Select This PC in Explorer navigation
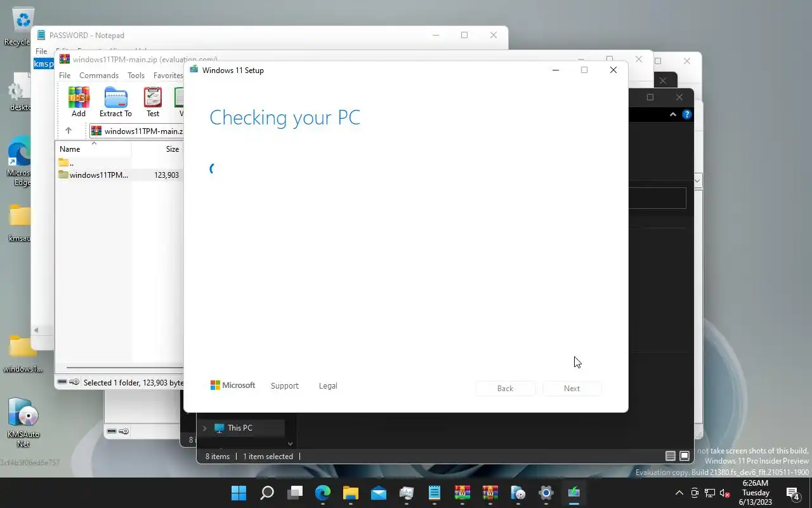 tap(240, 428)
